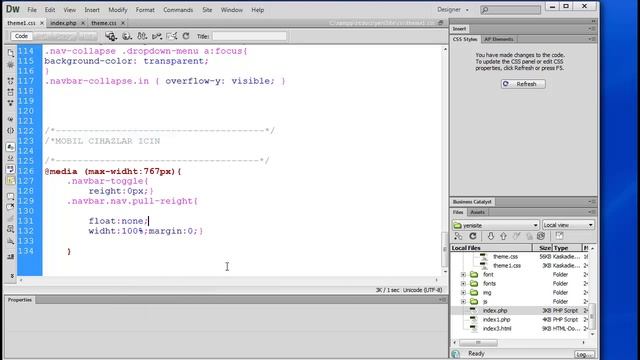The height and width of the screenshot is (360, 640).
Task: Open the Commands menu
Action: point(178,10)
